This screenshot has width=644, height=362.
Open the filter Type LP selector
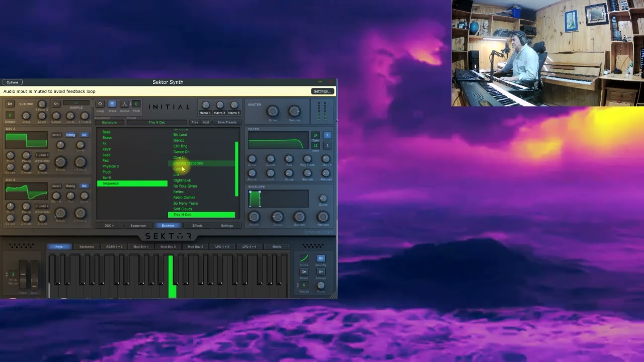[x=315, y=135]
